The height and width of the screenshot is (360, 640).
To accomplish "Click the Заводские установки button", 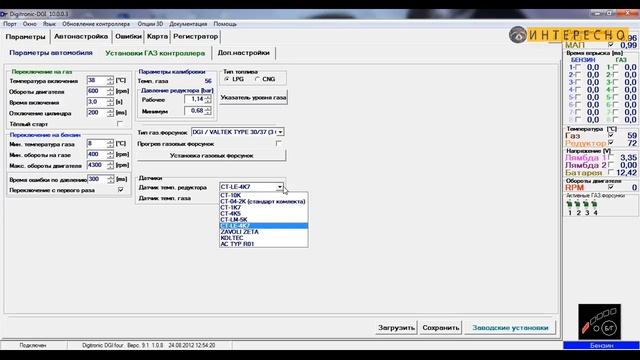I will (510, 327).
